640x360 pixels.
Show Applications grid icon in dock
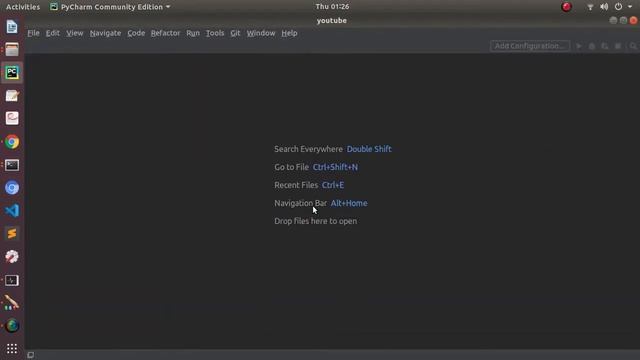(12, 349)
